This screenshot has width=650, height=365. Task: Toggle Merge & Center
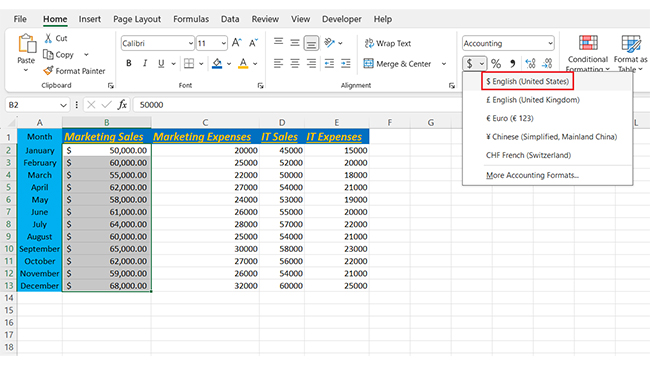coord(397,64)
